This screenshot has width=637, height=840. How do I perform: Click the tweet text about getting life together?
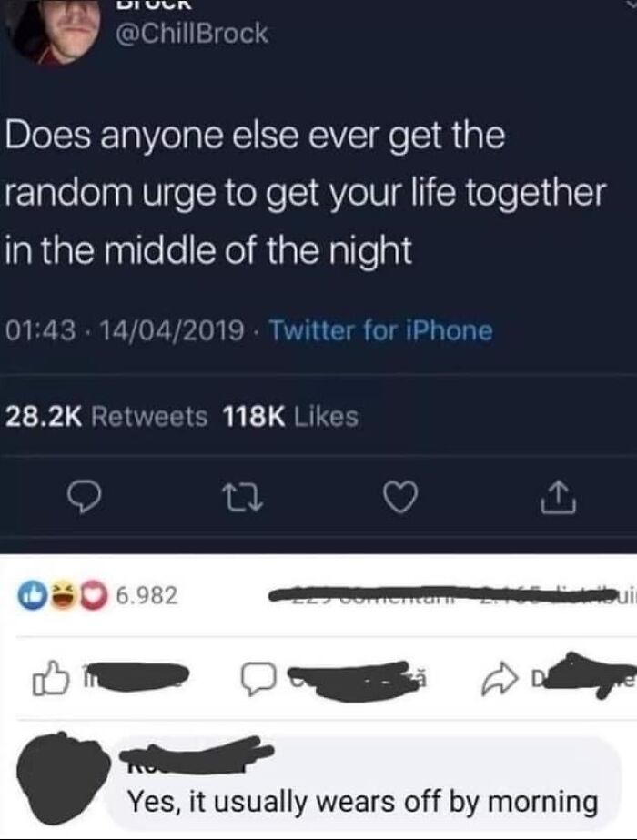306,192
